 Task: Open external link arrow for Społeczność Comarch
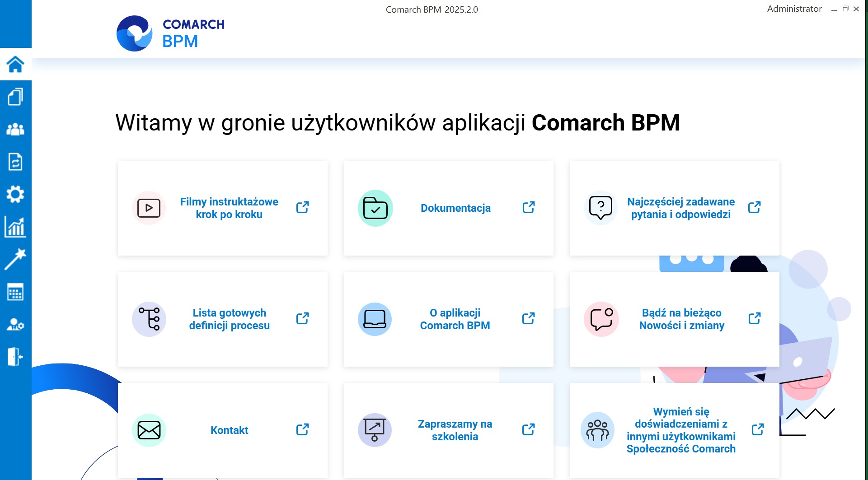tap(758, 429)
